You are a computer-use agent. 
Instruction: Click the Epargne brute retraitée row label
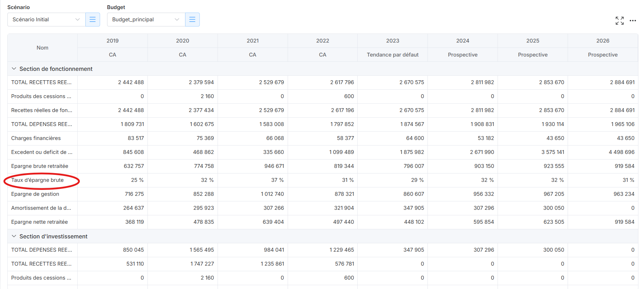point(40,166)
